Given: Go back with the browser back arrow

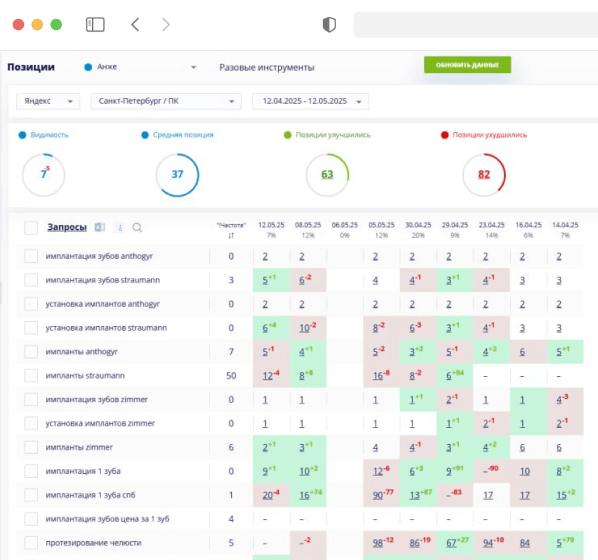Looking at the screenshot, I should [135, 25].
